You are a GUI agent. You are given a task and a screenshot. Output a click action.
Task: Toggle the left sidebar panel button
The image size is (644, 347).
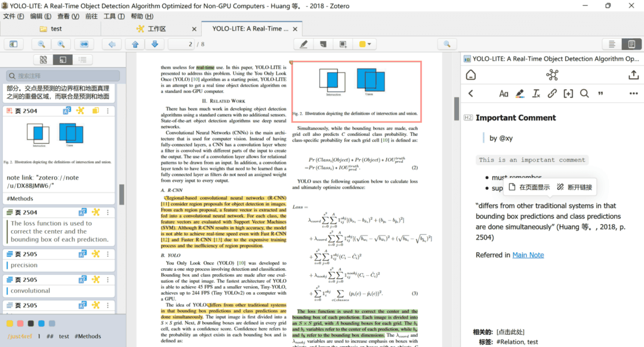(x=13, y=44)
